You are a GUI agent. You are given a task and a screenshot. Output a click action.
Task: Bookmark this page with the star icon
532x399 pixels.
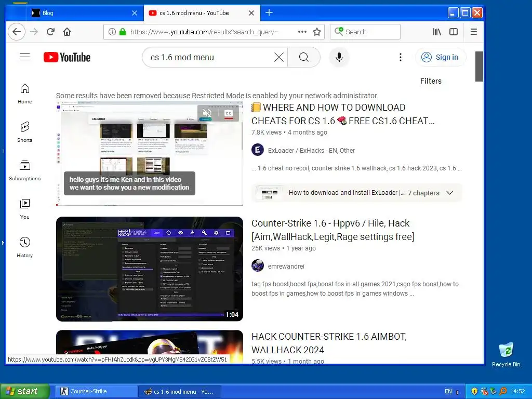coord(317,32)
